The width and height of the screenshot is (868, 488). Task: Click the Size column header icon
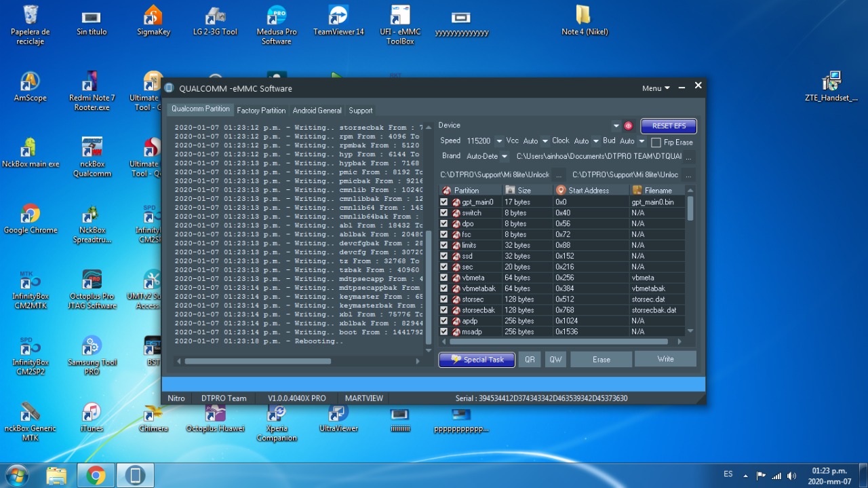pos(510,190)
